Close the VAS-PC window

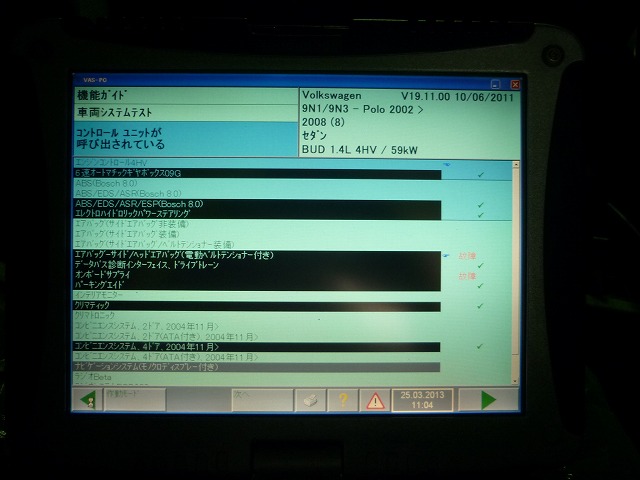pos(515,84)
